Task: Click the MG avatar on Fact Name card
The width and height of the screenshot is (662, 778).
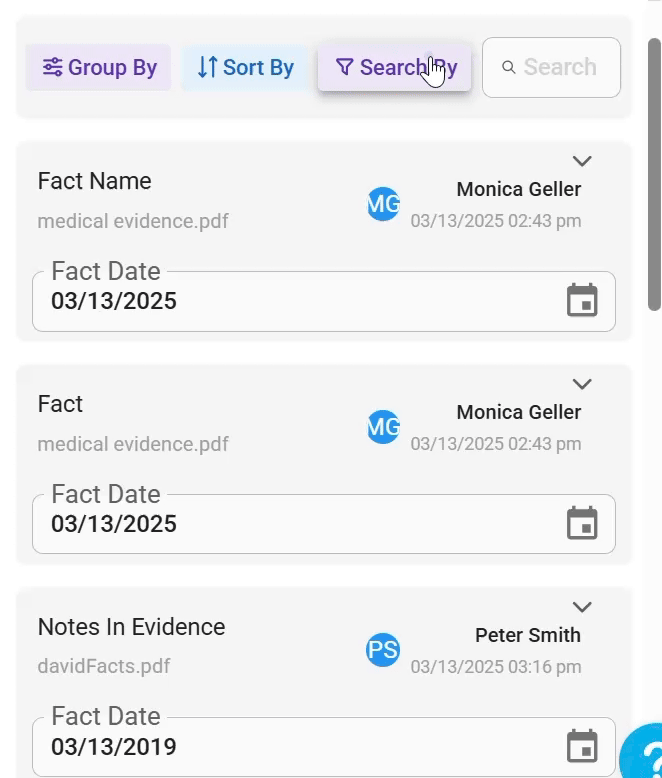Action: click(x=383, y=204)
